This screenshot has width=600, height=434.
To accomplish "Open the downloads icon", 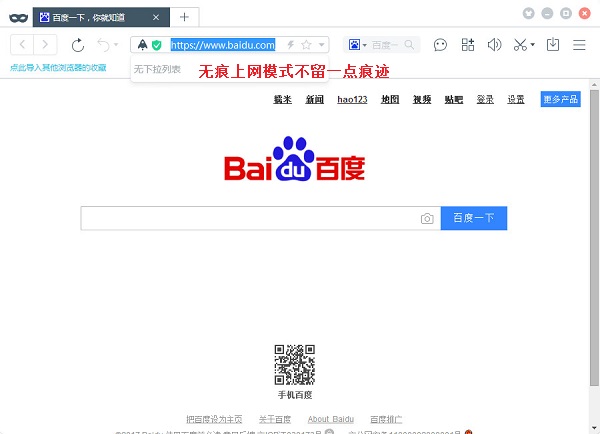I will coord(553,45).
